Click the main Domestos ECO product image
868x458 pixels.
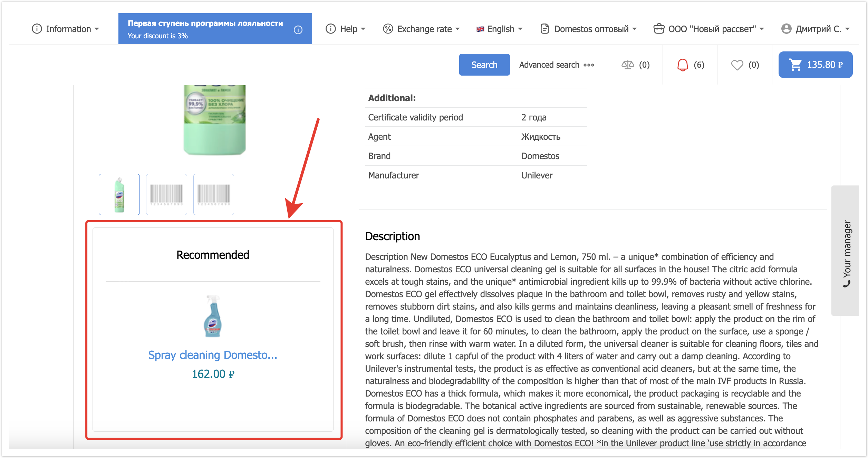click(215, 120)
